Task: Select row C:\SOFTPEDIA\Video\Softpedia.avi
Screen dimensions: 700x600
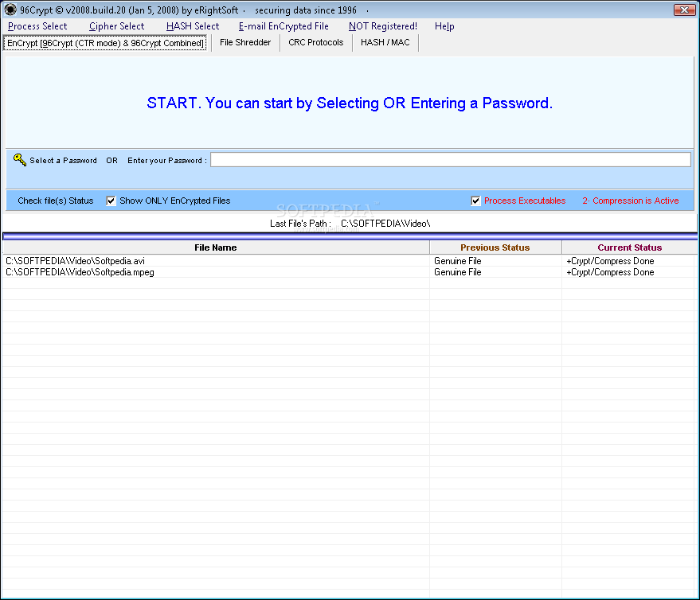Action: [350, 260]
